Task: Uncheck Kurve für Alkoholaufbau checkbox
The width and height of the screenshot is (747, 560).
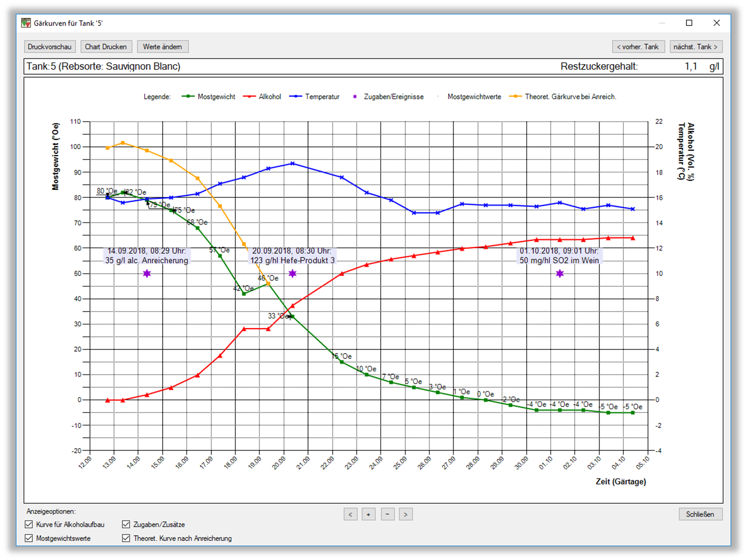Action: (x=29, y=524)
